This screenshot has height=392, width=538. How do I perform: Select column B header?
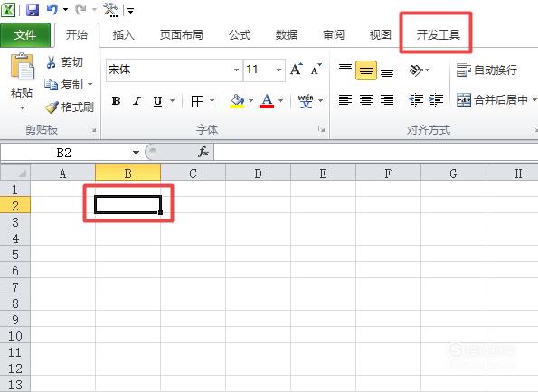[127, 173]
